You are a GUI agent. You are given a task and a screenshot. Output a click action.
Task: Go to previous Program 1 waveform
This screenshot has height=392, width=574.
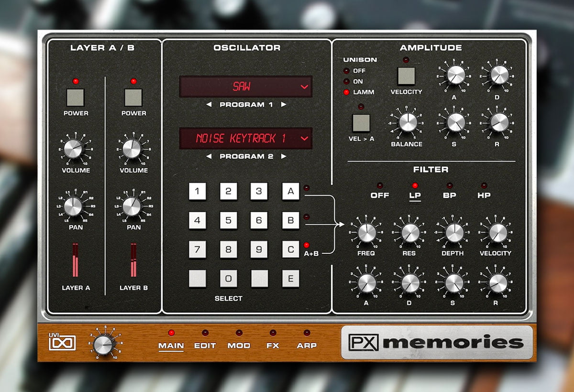coord(209,105)
